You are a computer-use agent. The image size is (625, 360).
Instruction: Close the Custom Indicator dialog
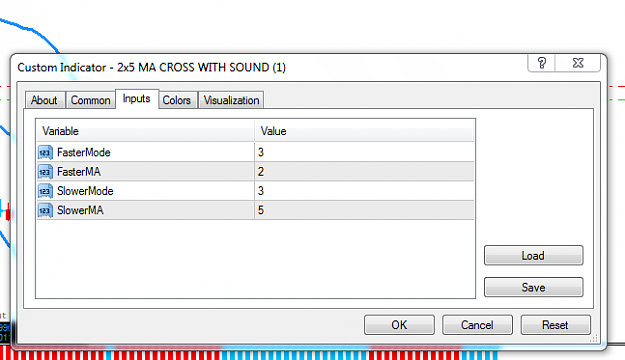pyautogui.click(x=578, y=63)
